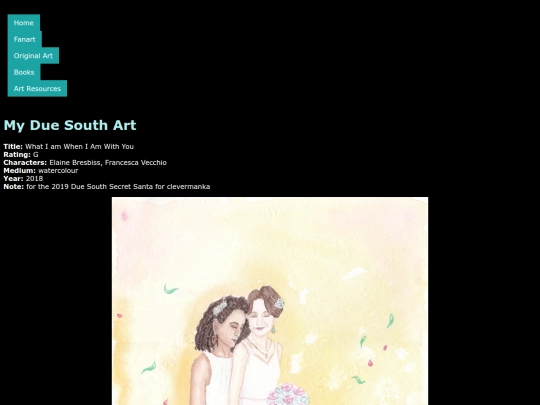Click the red earring on curly-haired woman
This screenshot has height=405, width=540.
[x=215, y=338]
